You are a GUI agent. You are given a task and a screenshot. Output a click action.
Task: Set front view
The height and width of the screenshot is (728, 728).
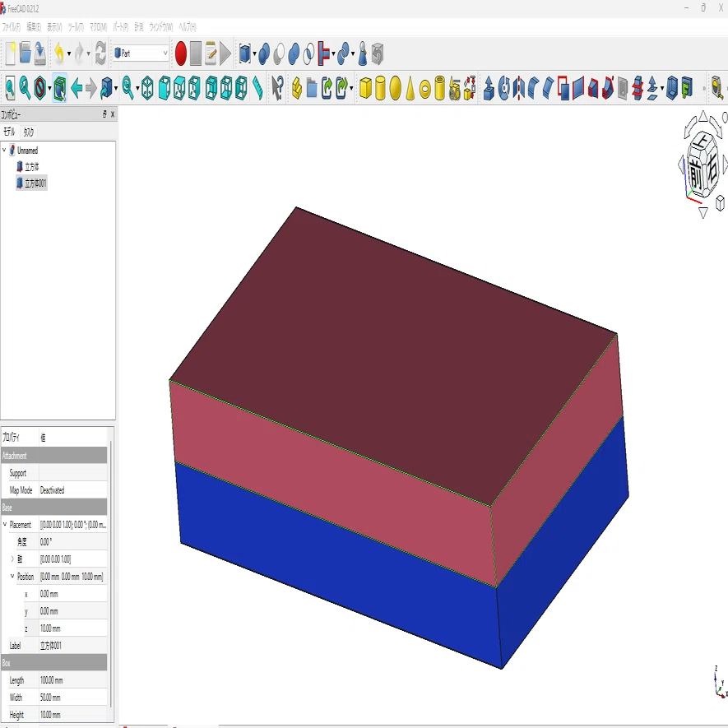(165, 88)
